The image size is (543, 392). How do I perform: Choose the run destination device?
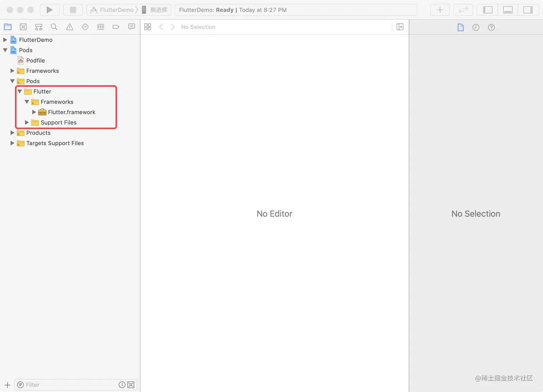[x=154, y=10]
